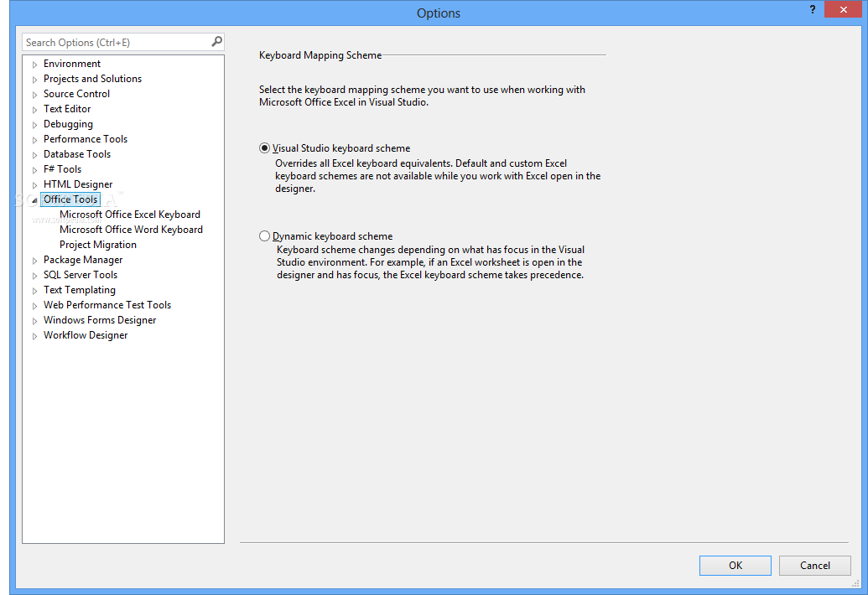Select HTML Designer category
The image size is (868, 595).
point(78,184)
